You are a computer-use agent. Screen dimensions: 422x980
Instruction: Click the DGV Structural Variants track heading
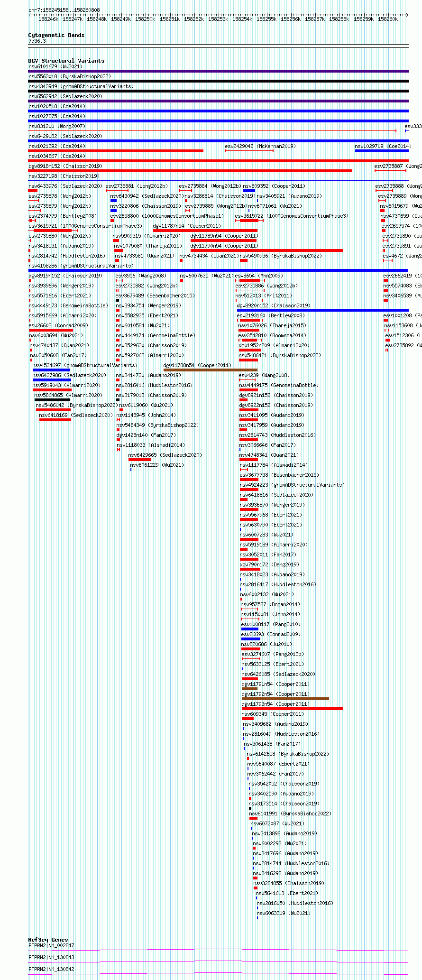click(66, 61)
